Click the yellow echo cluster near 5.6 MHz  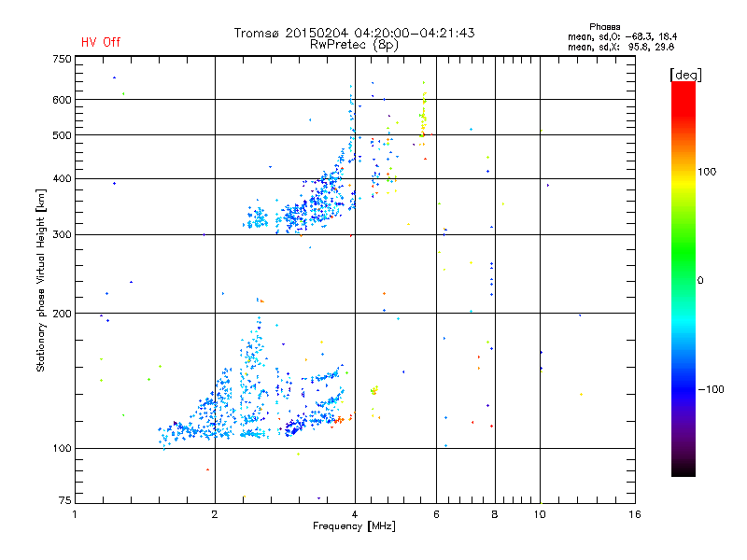[423, 114]
